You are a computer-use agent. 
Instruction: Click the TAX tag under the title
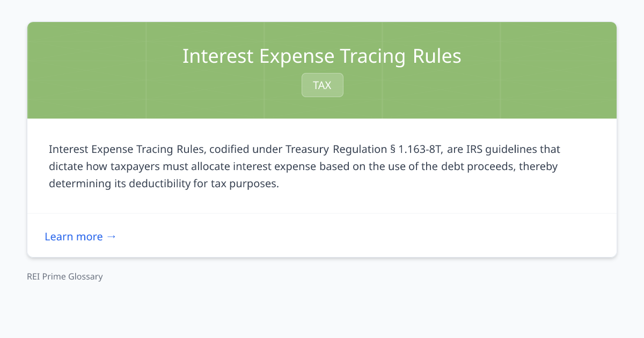click(x=322, y=85)
